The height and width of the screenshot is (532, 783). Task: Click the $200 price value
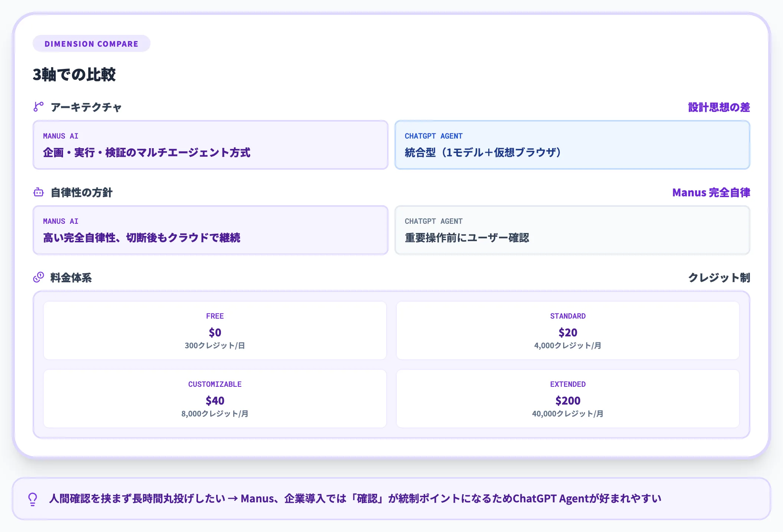(568, 400)
